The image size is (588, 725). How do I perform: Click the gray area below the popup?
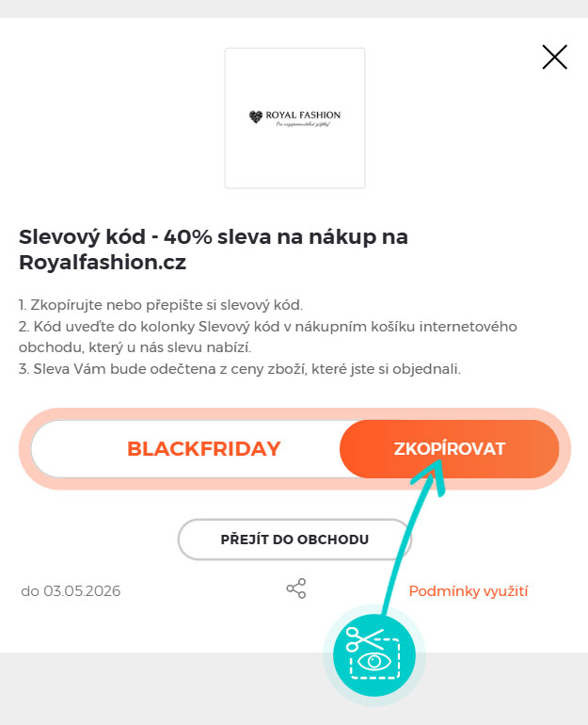[x=141, y=687]
